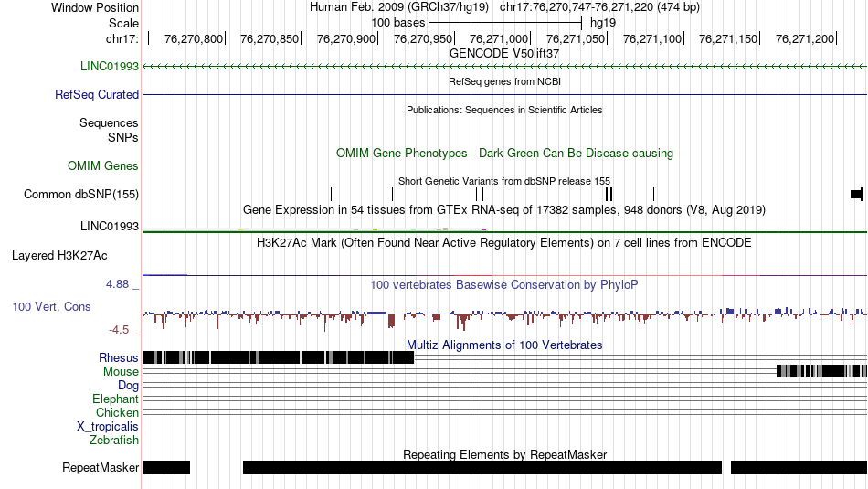Select the Rhesus alignment row label
The image size is (868, 489).
tap(118, 357)
